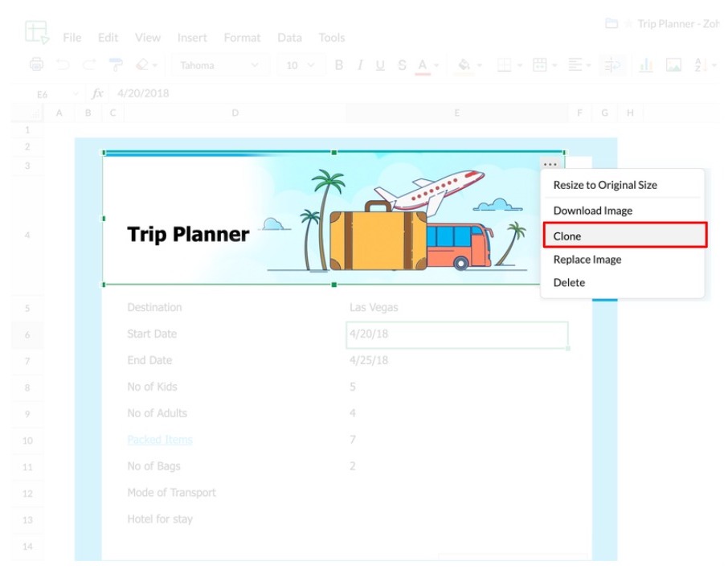
Task: Click the Zoho Sheet logo icon
Action: pyautogui.click(x=37, y=32)
